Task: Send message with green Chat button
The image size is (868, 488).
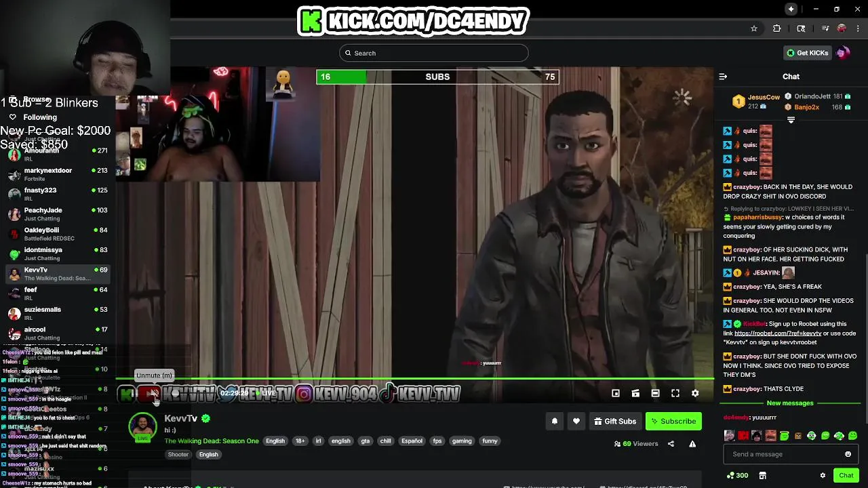Action: (846, 476)
